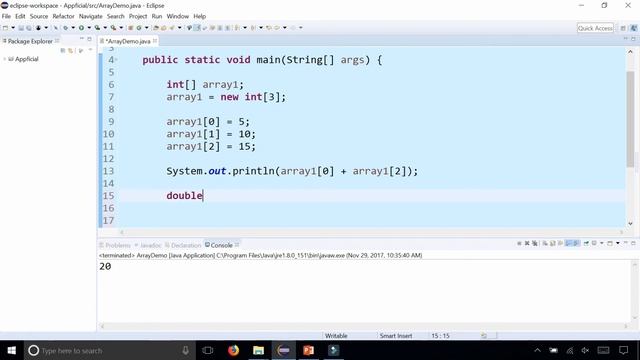The width and height of the screenshot is (640, 360).
Task: Toggle Mark Occurrences toolbar button
Action: (x=197, y=28)
